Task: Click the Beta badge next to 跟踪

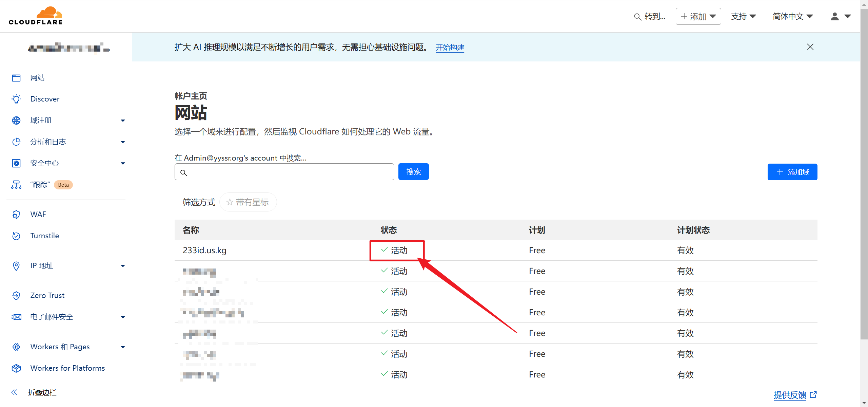Action: click(x=63, y=185)
